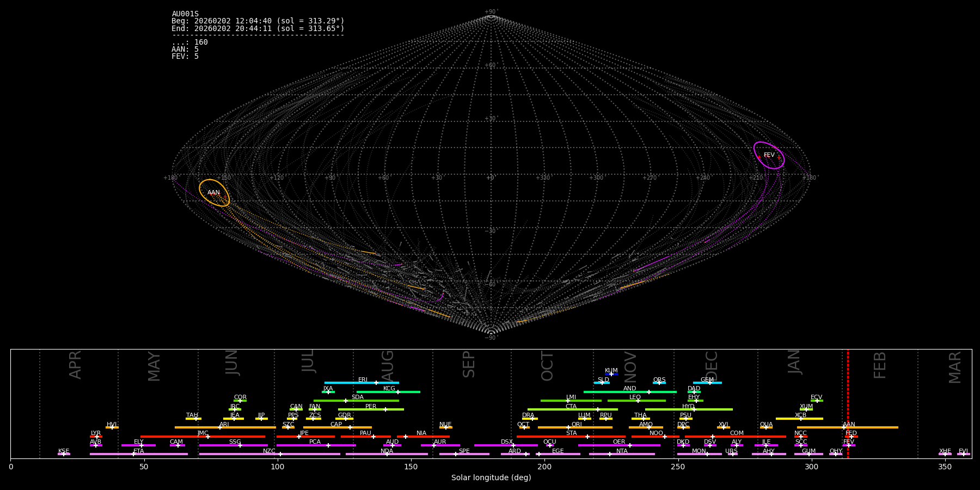Image resolution: width=980 pixels, height=490 pixels.
Task: Click the SDA shower label
Action: [x=358, y=397]
